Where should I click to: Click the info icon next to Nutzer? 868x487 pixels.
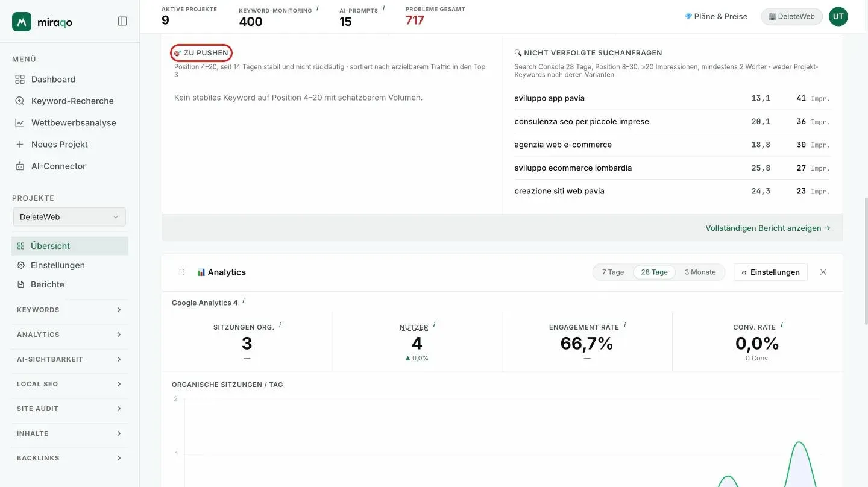[x=434, y=325]
